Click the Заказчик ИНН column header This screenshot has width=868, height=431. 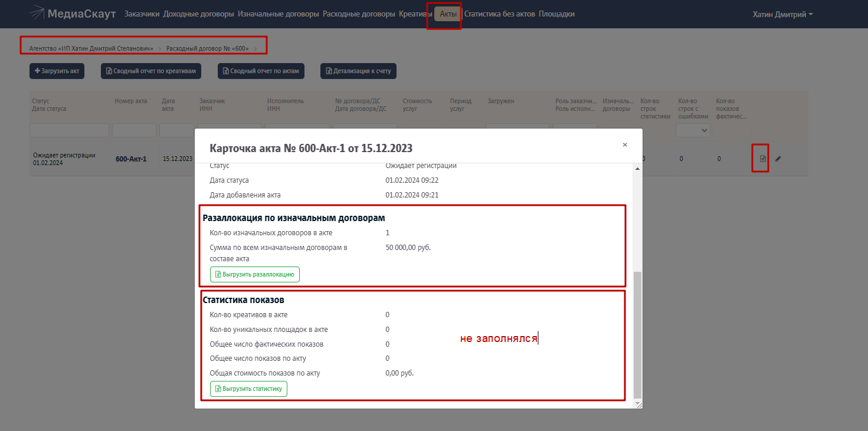coord(212,104)
